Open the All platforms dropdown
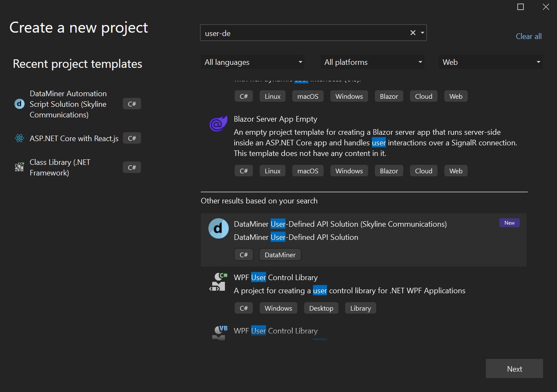This screenshot has width=557, height=392. 373,62
